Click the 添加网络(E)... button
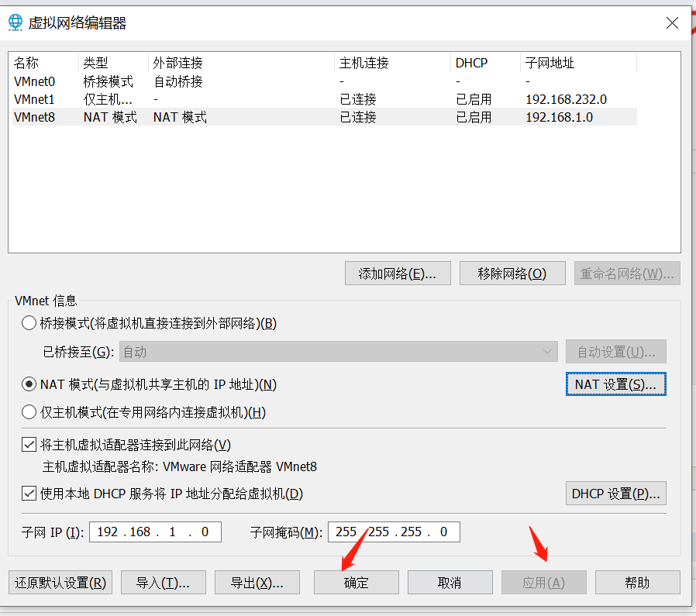696x616 pixels. [398, 274]
